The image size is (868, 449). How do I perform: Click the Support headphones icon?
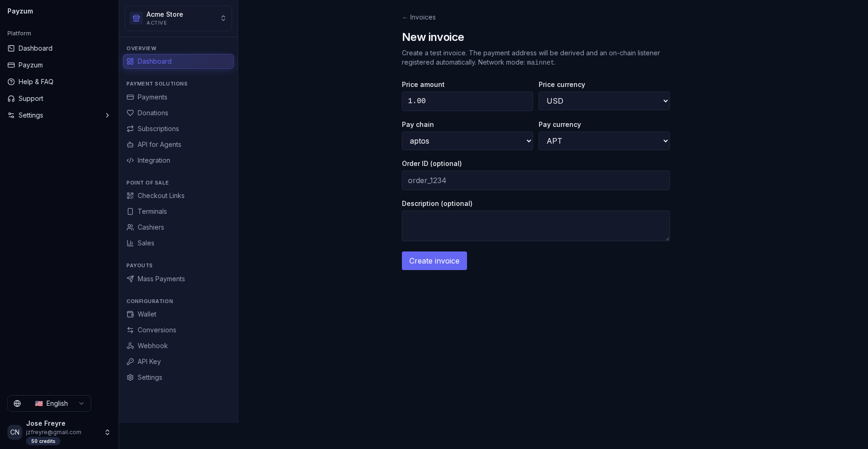click(x=11, y=99)
